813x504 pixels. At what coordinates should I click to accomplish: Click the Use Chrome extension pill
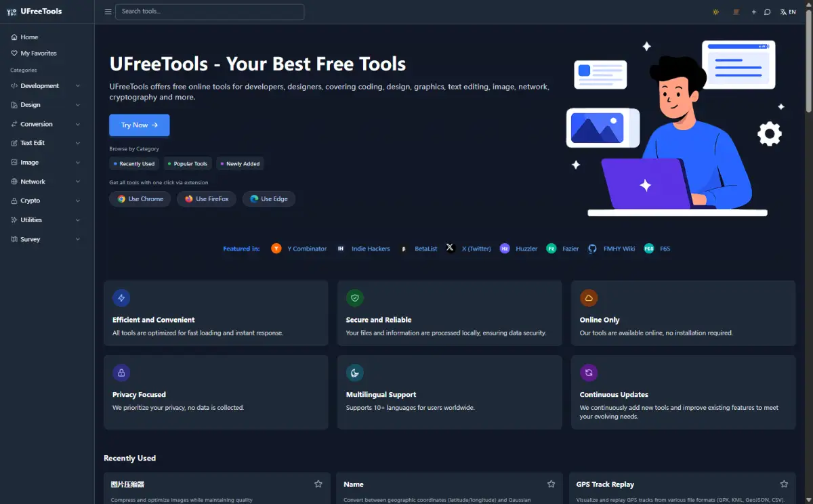click(140, 198)
